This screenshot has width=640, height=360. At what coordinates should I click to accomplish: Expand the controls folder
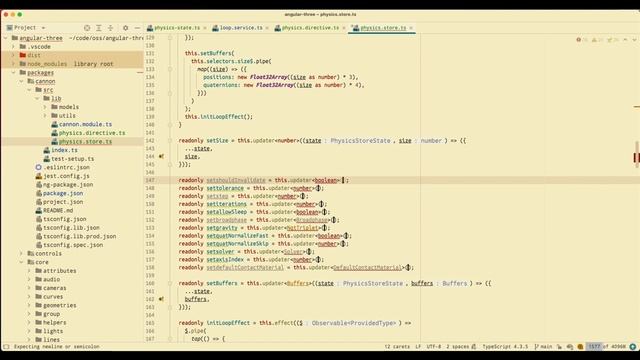21,253
